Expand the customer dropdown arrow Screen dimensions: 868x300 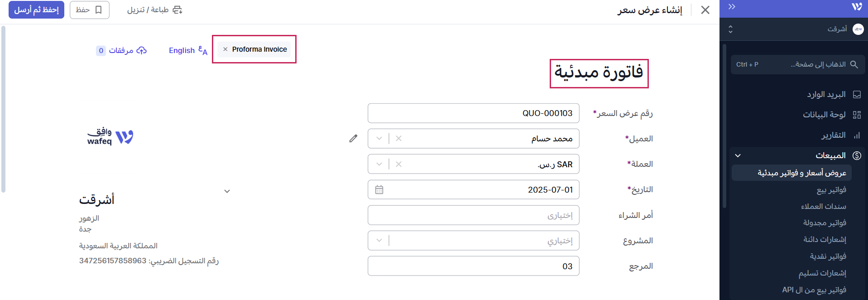tap(379, 139)
